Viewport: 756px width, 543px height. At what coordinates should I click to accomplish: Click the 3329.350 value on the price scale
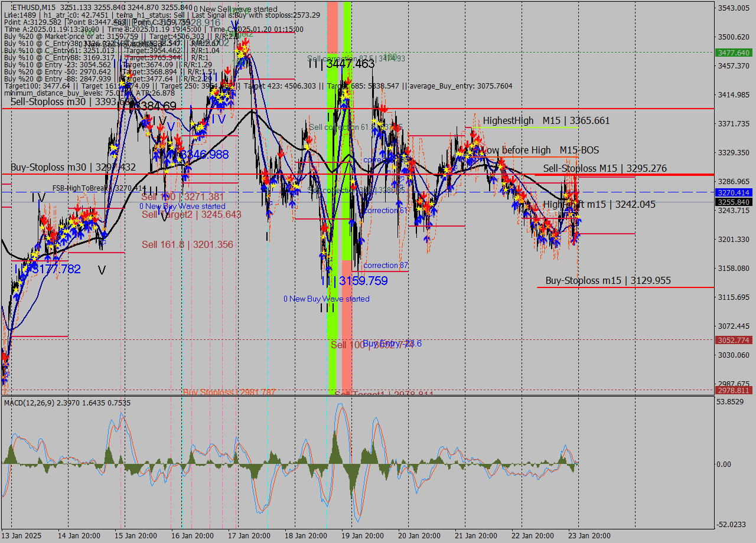pyautogui.click(x=734, y=152)
